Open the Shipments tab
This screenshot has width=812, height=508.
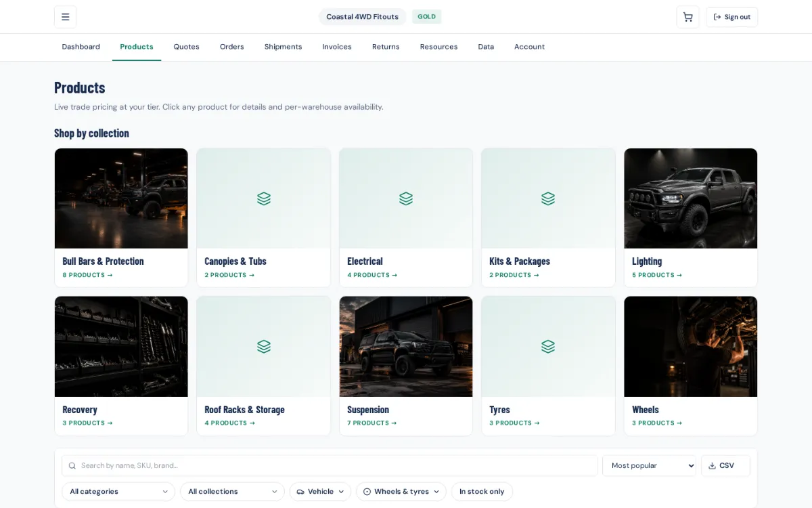click(x=283, y=47)
